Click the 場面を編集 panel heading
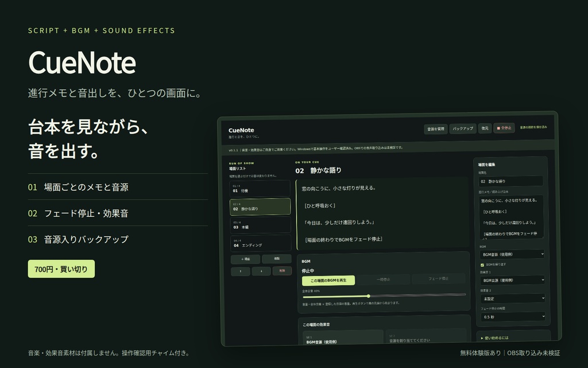 (487, 164)
